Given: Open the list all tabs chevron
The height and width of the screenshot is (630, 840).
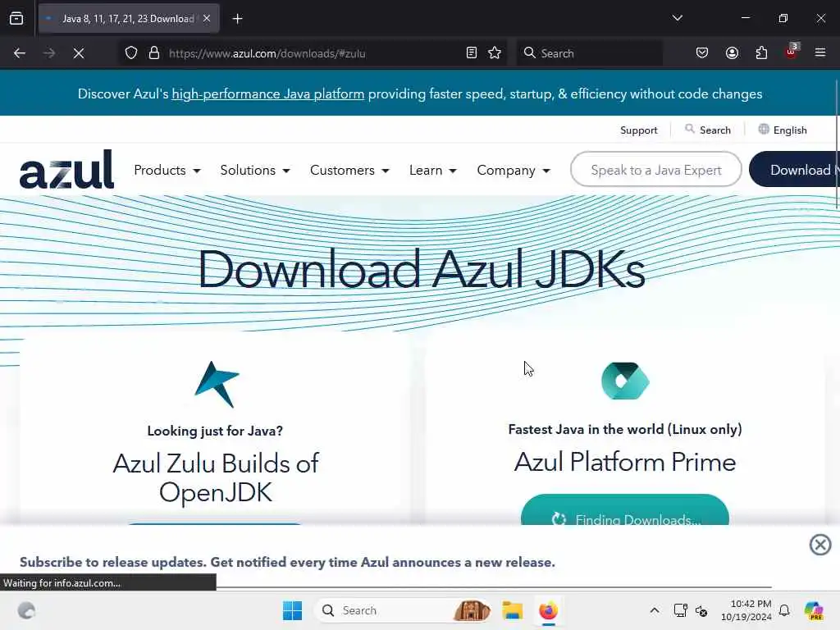Looking at the screenshot, I should (677, 18).
